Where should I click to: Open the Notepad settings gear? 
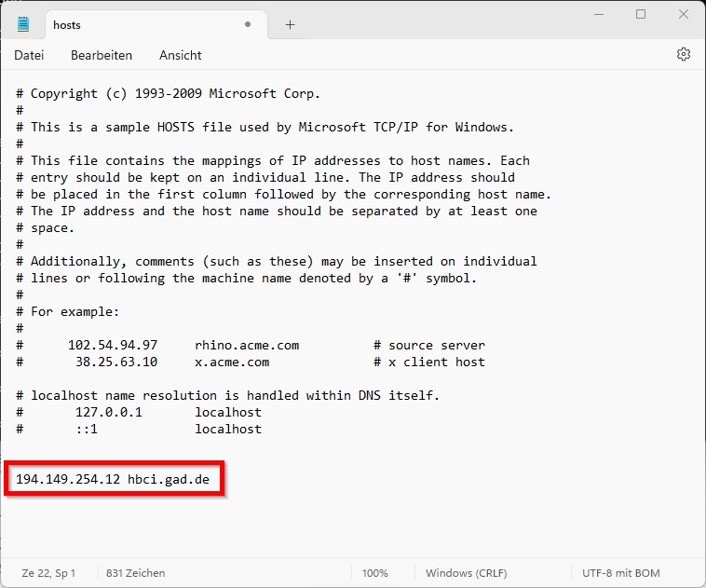(683, 54)
